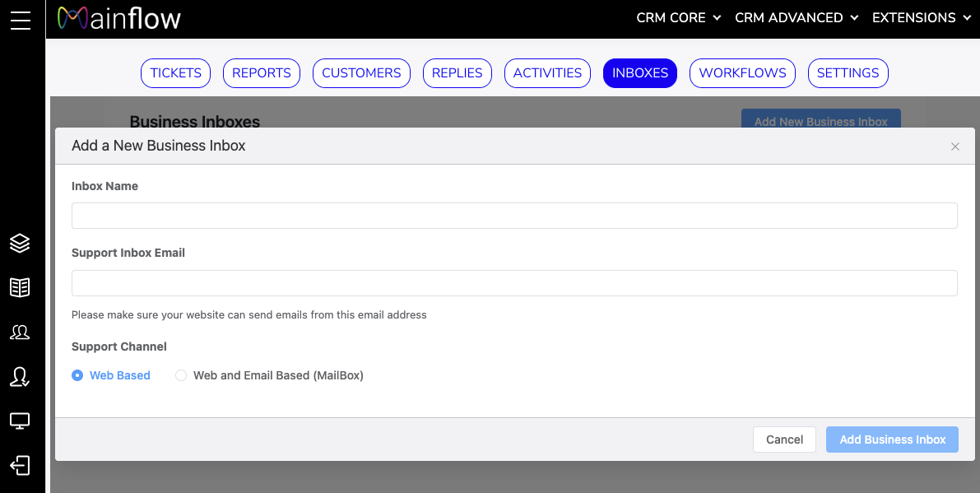Open the hamburger menu icon
Image resolution: width=980 pixels, height=493 pixels.
21,19
